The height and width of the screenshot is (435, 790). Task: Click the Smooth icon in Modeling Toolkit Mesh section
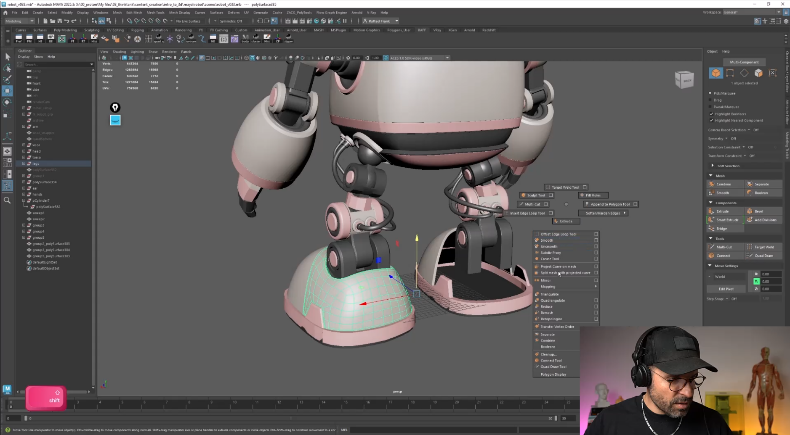tap(712, 193)
